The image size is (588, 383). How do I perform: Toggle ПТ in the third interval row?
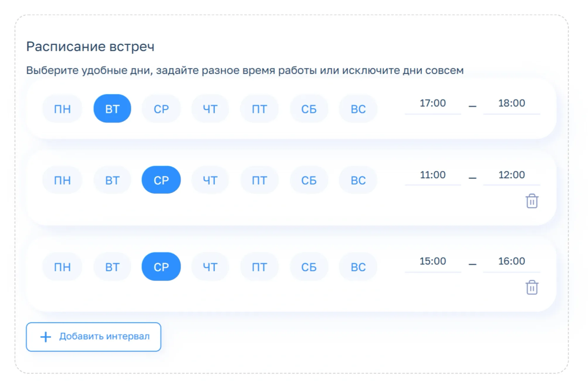(x=259, y=267)
